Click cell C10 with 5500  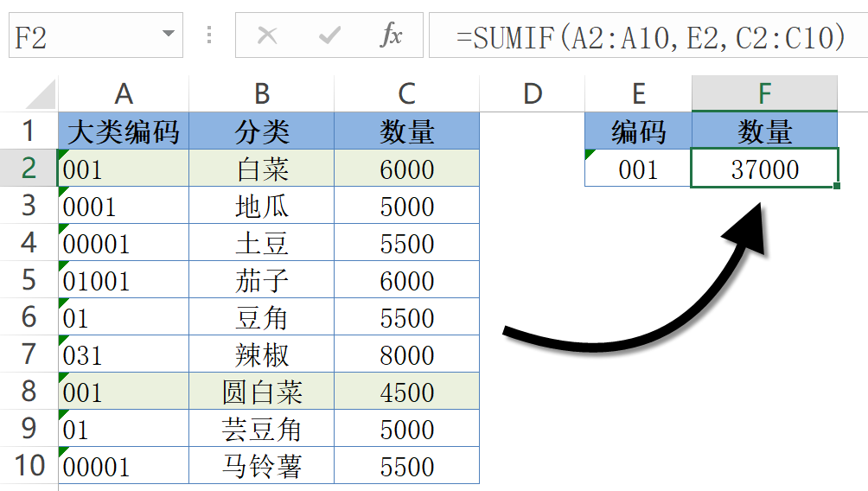407,465
